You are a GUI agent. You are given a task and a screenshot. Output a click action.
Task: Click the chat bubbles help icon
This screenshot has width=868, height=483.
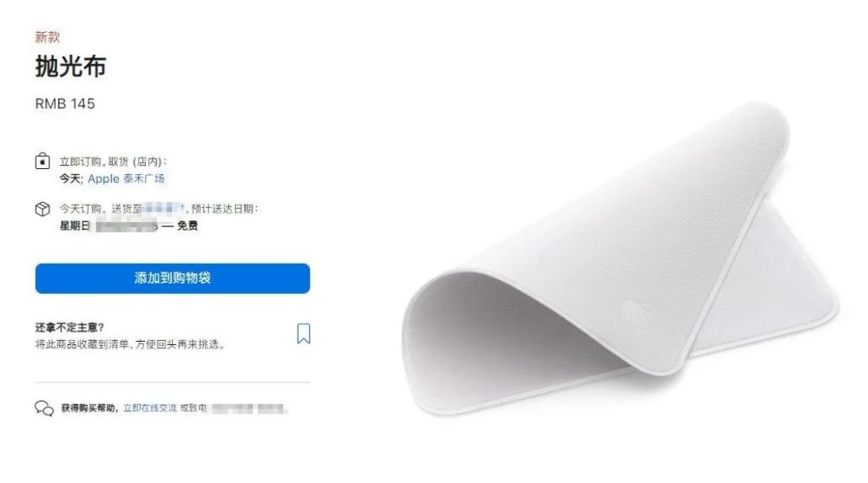[x=44, y=408]
